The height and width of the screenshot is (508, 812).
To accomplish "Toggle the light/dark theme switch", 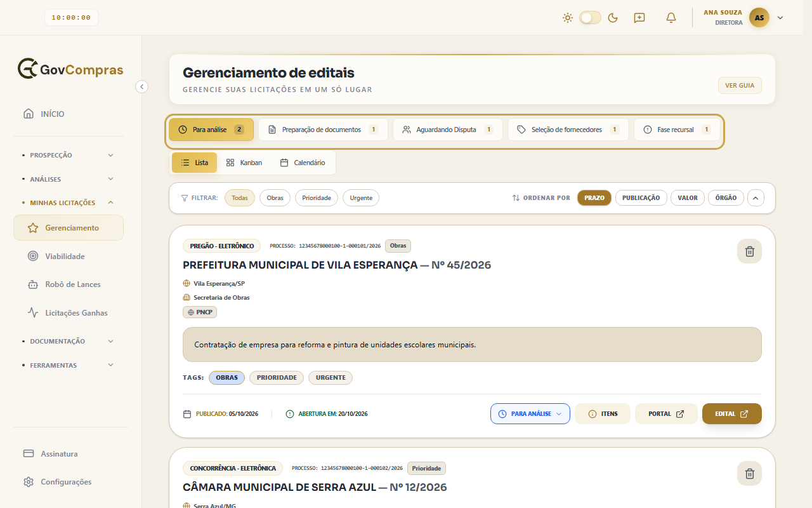I will pos(590,18).
